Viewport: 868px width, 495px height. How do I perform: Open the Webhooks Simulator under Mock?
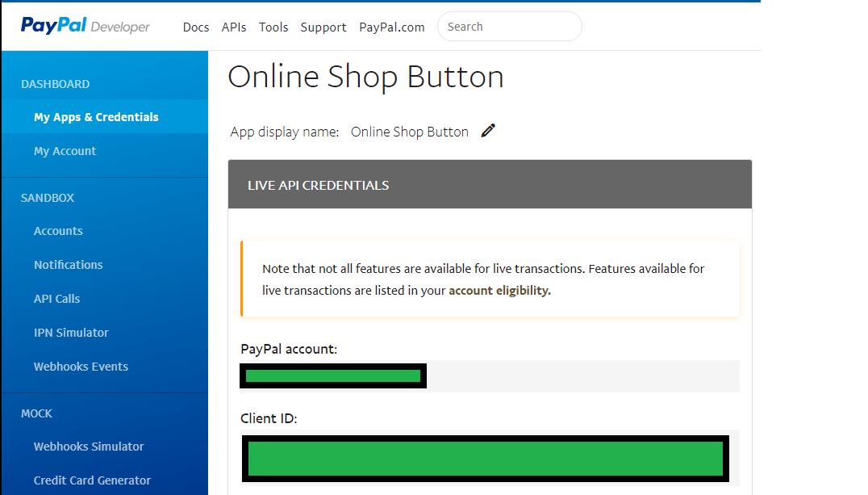pos(89,446)
